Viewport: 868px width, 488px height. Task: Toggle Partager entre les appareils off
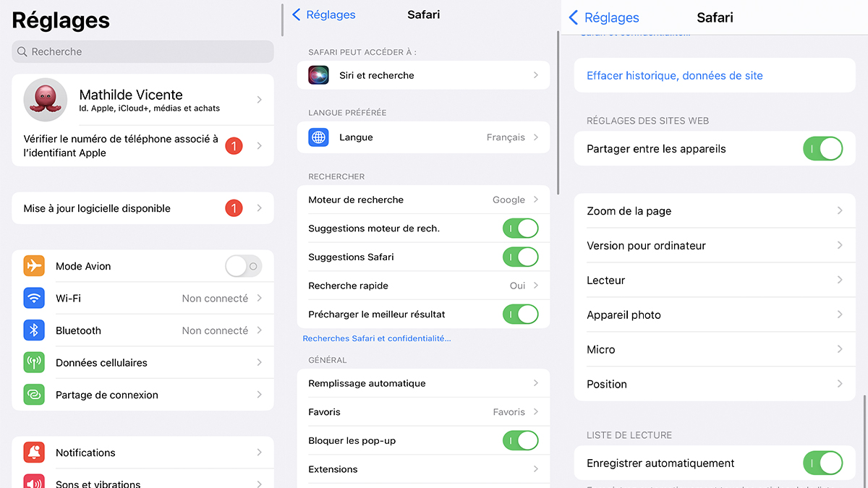pyautogui.click(x=823, y=149)
